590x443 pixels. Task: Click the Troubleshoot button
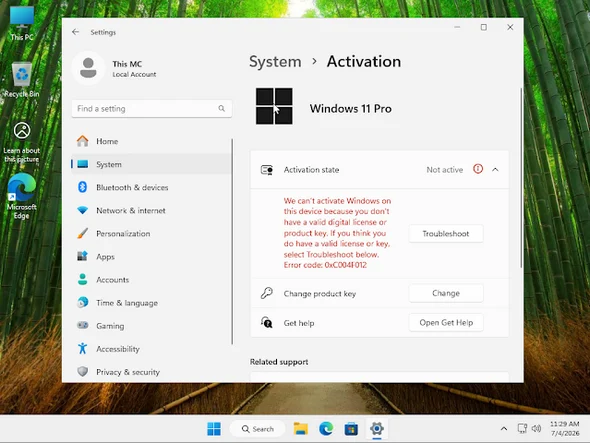tap(446, 233)
